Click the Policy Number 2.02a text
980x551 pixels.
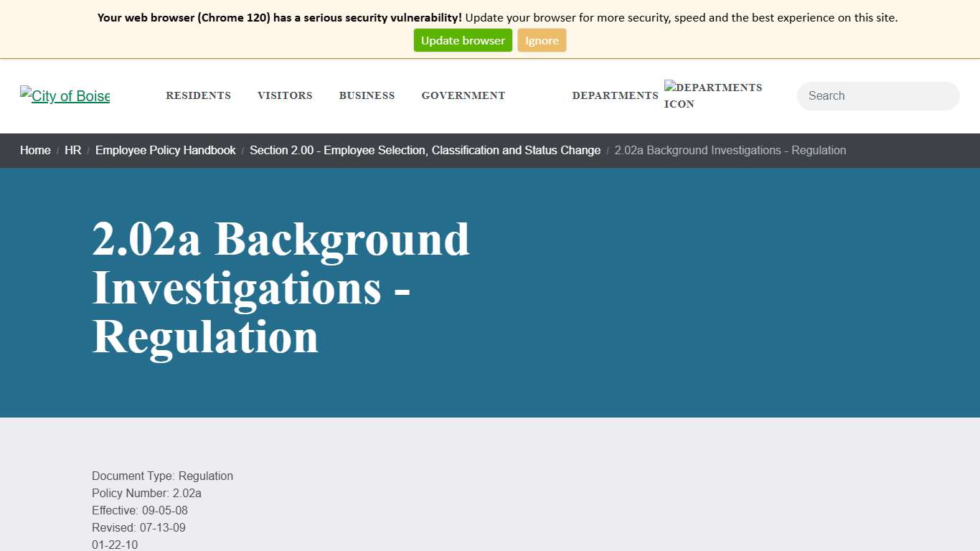point(146,493)
